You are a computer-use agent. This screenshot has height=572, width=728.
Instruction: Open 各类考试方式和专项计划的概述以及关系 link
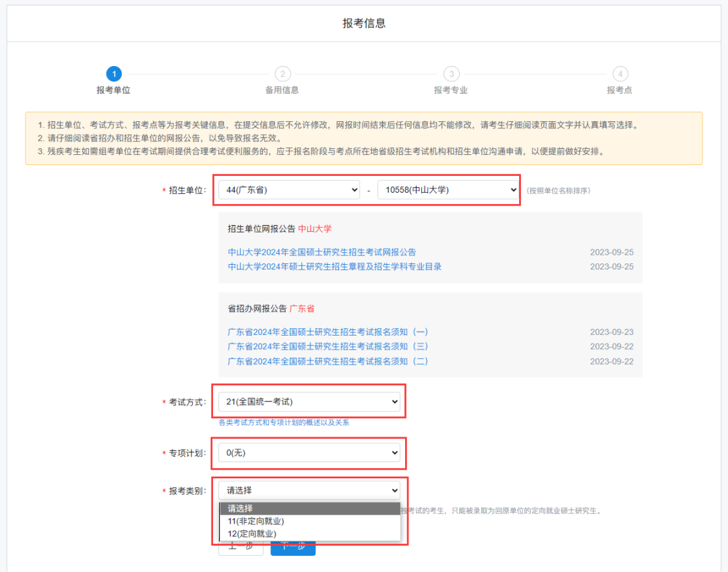(284, 422)
